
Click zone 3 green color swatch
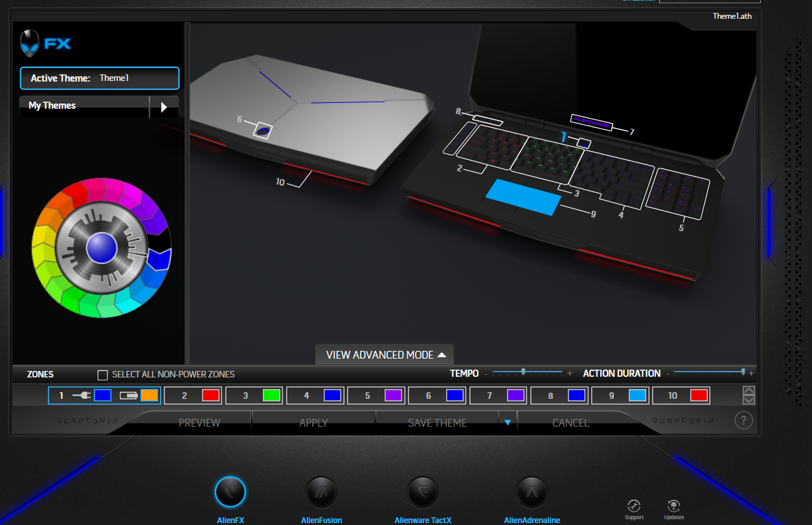(271, 396)
